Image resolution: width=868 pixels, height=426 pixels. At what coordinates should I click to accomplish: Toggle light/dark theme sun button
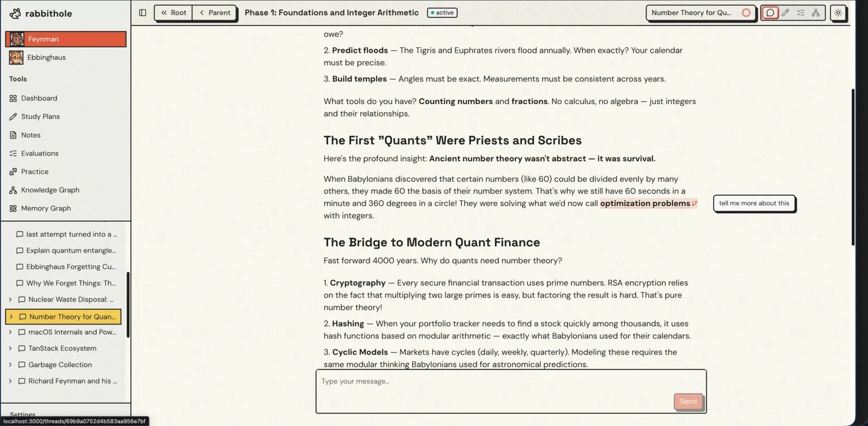coord(838,12)
